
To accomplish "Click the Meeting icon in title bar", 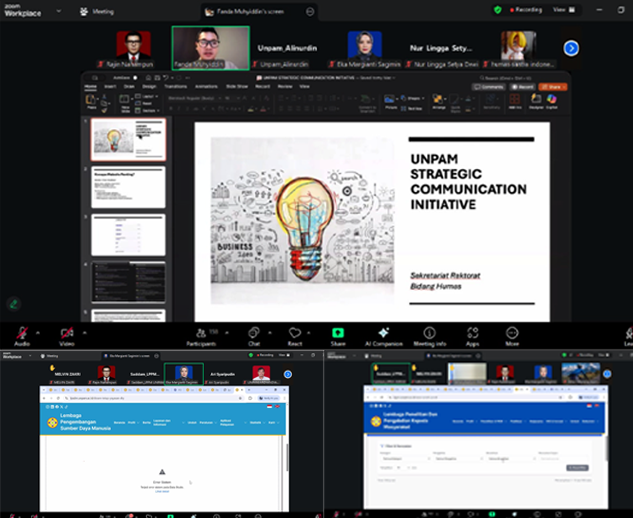I will point(84,12).
